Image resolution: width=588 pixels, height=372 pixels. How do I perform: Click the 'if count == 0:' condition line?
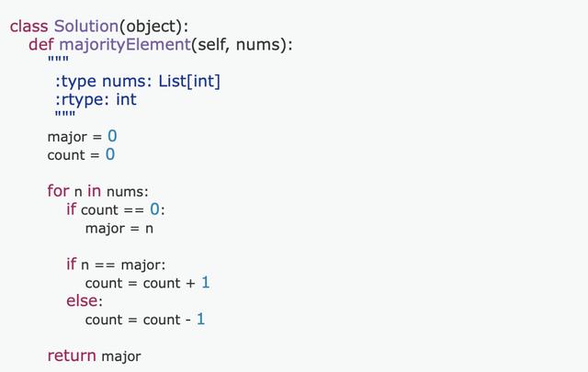[x=115, y=209]
